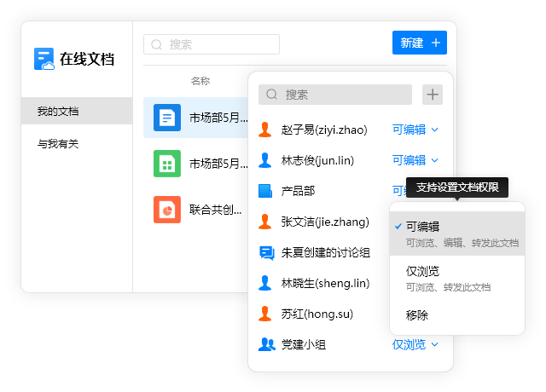Open 我的文档 in sidebar

coord(77,111)
